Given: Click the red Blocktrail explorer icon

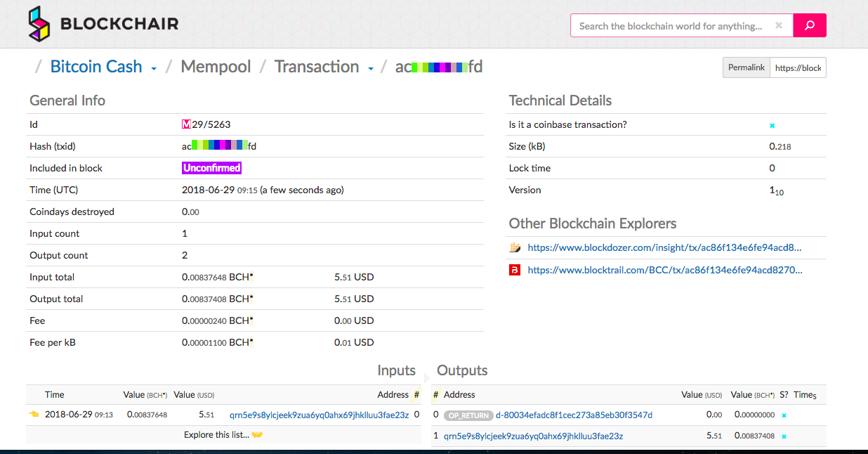Looking at the screenshot, I should [x=515, y=270].
